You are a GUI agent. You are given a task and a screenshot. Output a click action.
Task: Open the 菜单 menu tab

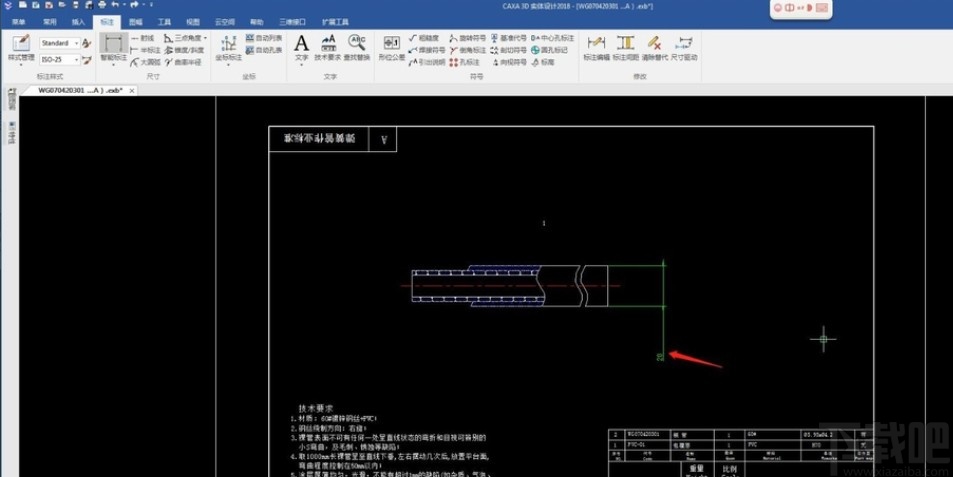[x=19, y=22]
